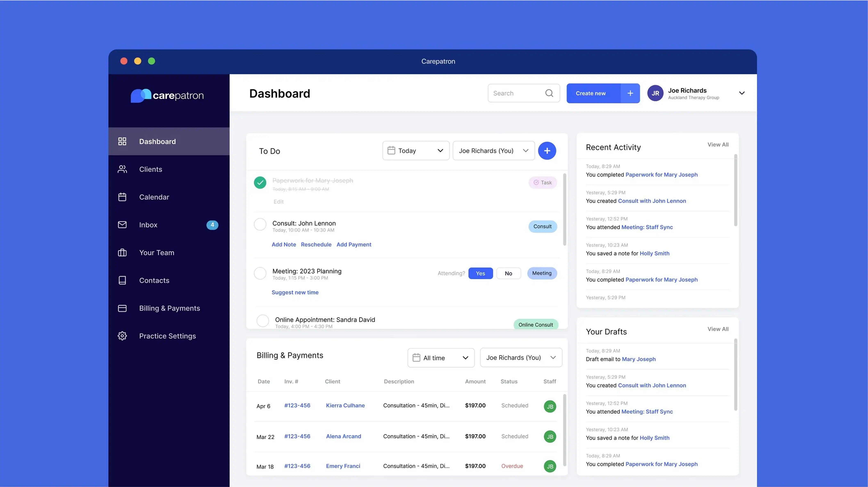Click the Inbox envelope icon
Screen dimensions: 868x487
click(x=122, y=225)
